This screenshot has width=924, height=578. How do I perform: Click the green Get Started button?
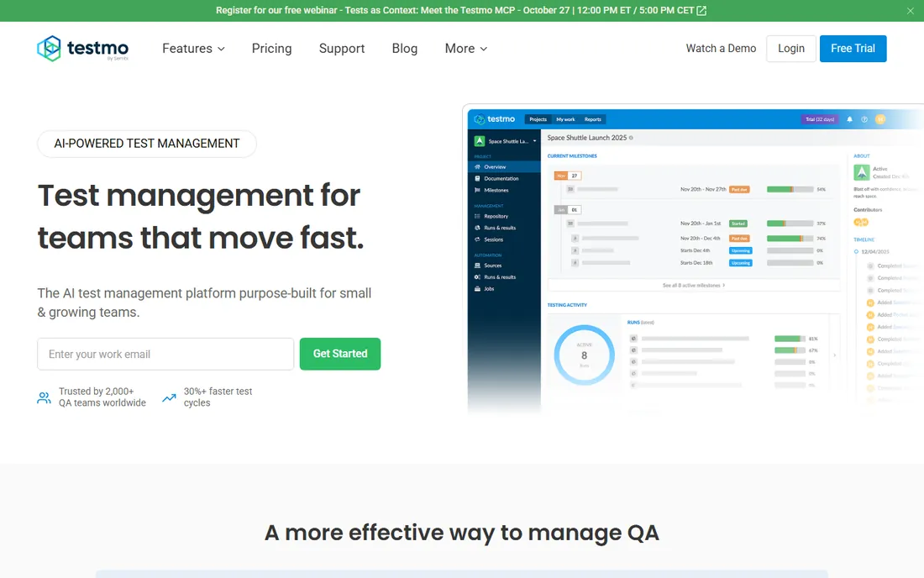(x=340, y=354)
